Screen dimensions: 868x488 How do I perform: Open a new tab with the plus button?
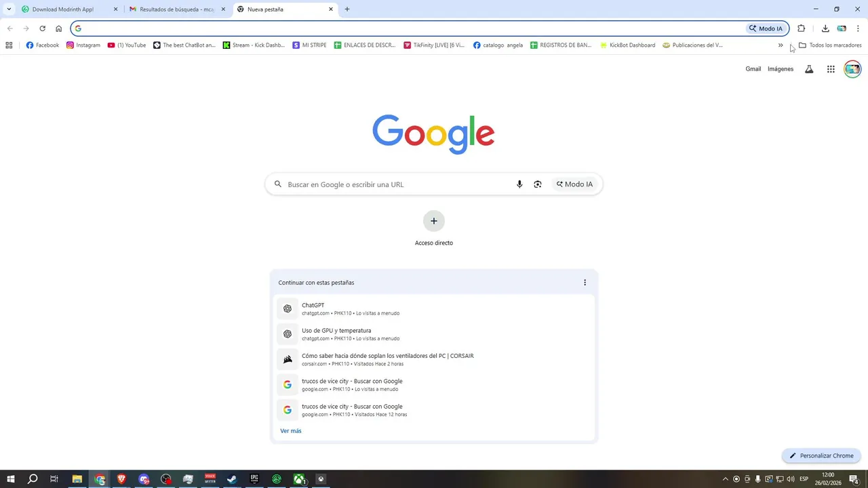347,9
